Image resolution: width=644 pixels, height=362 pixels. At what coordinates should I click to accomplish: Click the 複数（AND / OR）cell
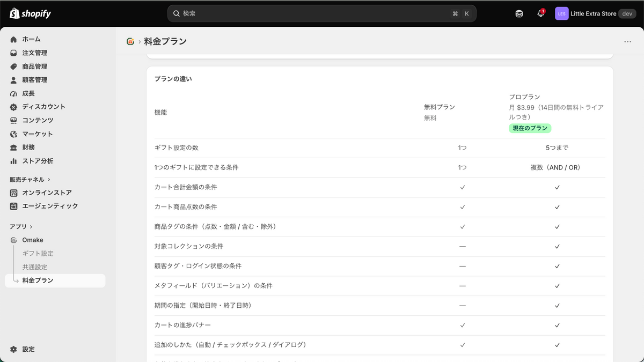point(557,168)
